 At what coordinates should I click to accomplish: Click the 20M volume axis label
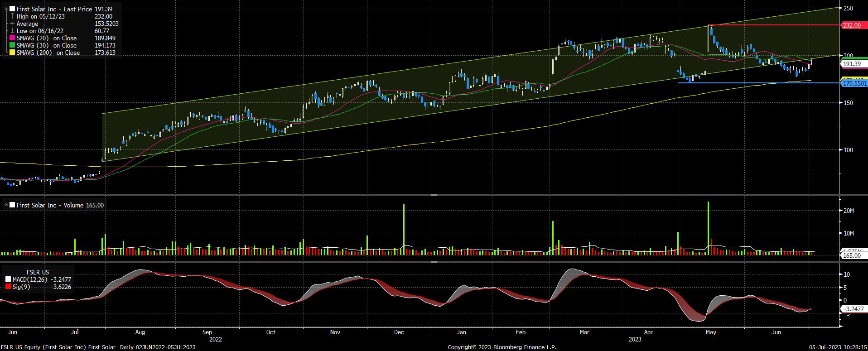tap(849, 211)
